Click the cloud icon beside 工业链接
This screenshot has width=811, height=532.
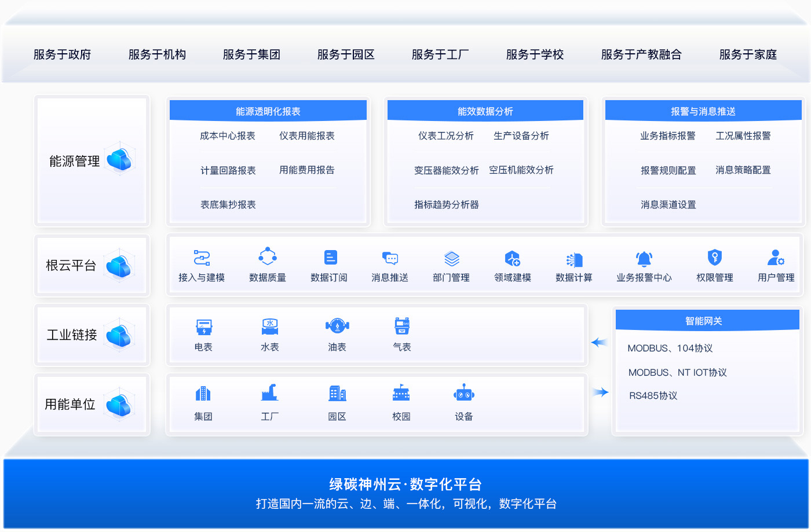click(x=120, y=335)
